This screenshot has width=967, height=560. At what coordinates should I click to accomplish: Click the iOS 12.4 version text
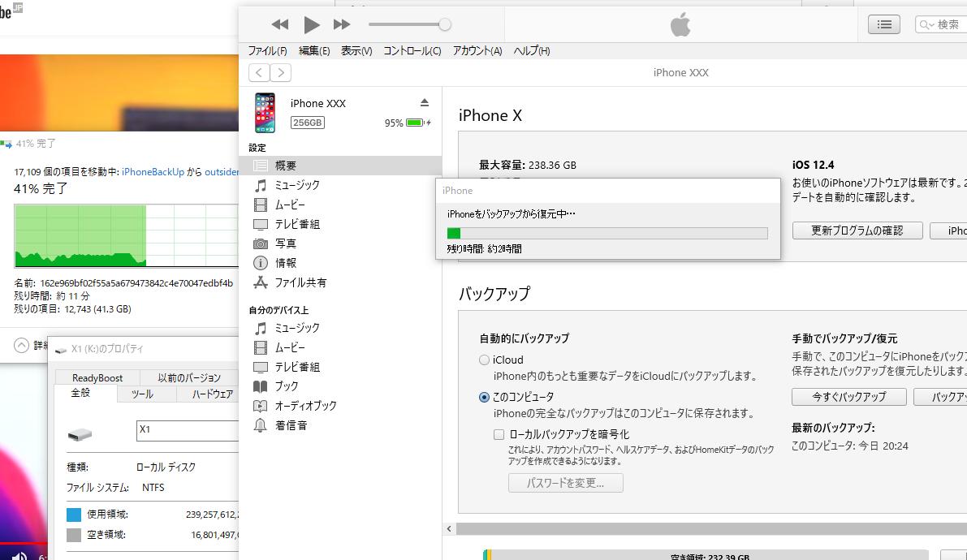813,166
